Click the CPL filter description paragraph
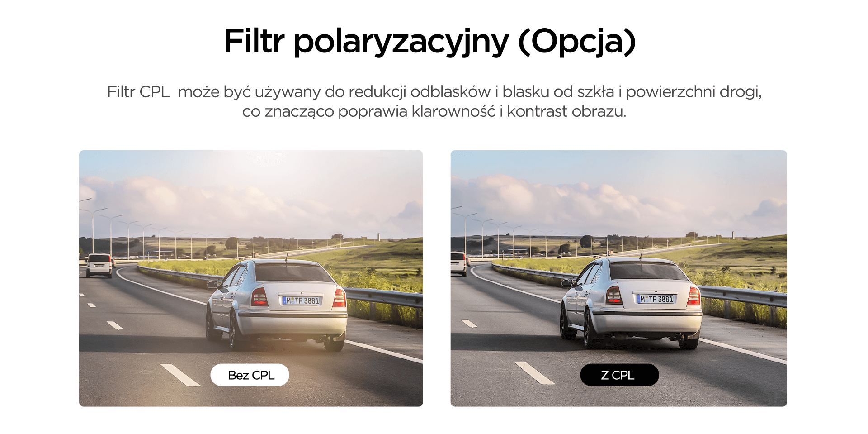This screenshot has height=434, width=868. (x=434, y=101)
